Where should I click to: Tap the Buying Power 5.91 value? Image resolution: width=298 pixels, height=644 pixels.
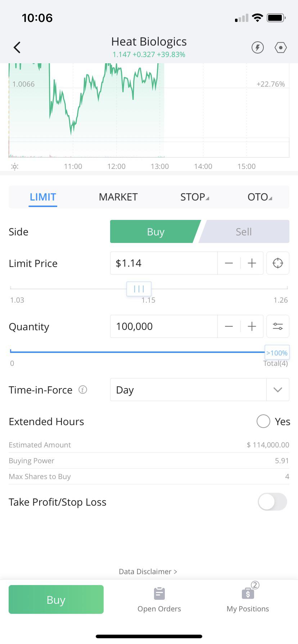(282, 461)
